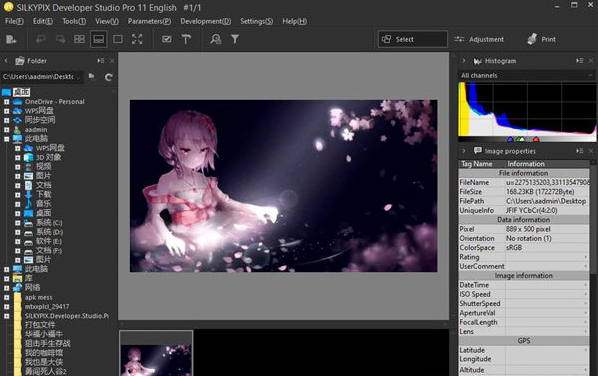
Task: Activate the Select mode button
Action: pos(412,39)
